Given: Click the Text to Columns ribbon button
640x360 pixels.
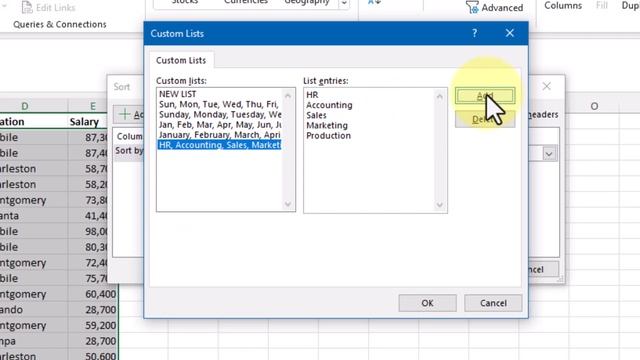Looking at the screenshot, I should pos(563,6).
